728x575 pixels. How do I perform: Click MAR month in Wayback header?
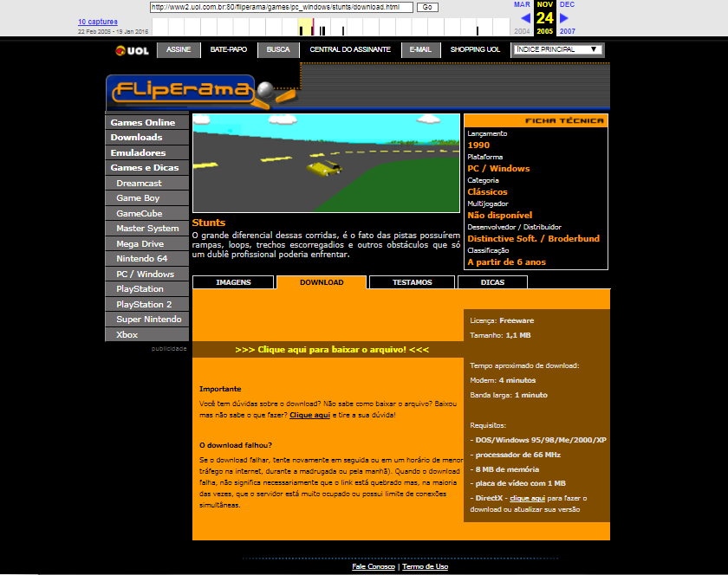[x=522, y=4]
